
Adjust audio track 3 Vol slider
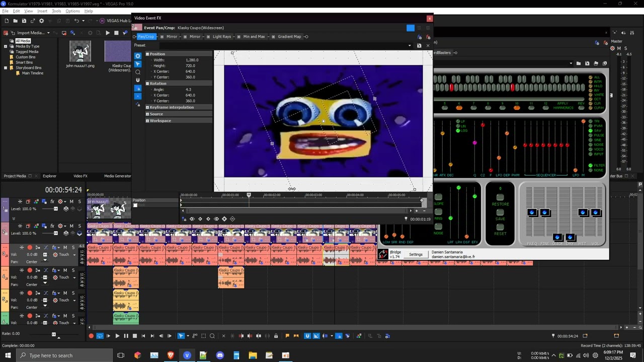tap(45, 255)
